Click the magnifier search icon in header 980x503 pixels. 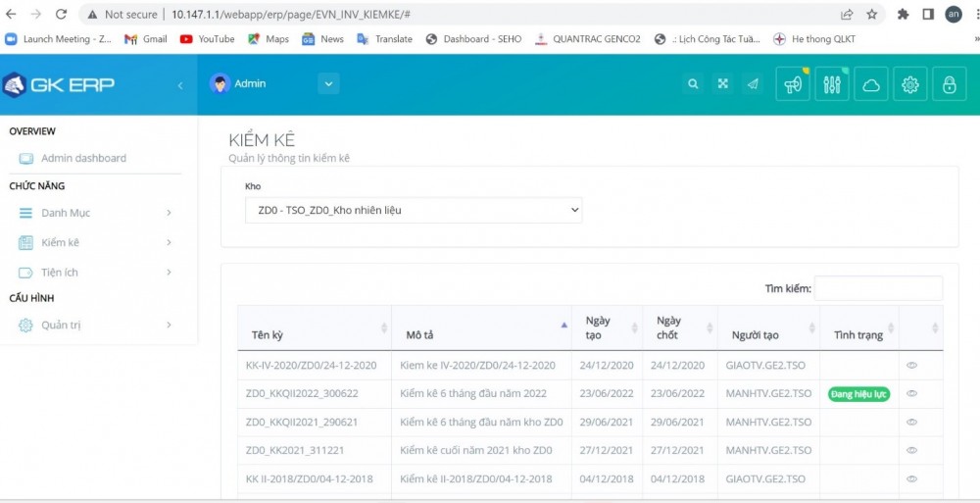[693, 84]
